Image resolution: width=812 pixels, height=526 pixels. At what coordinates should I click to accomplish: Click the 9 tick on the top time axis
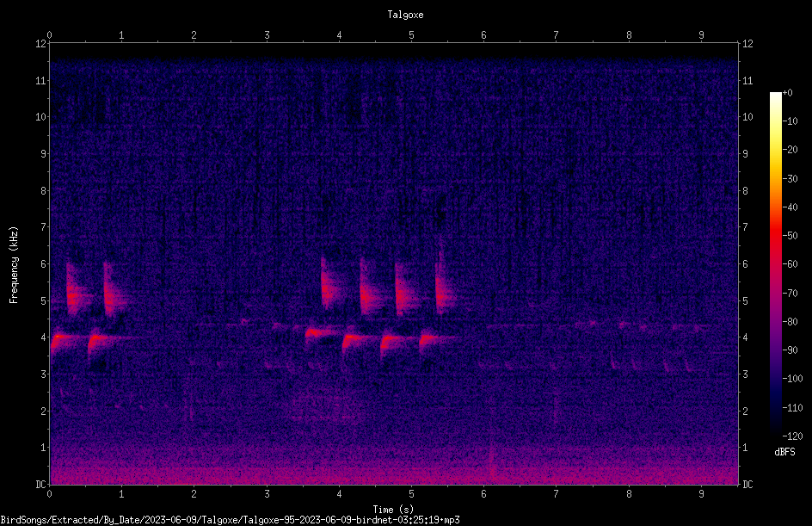coord(702,35)
